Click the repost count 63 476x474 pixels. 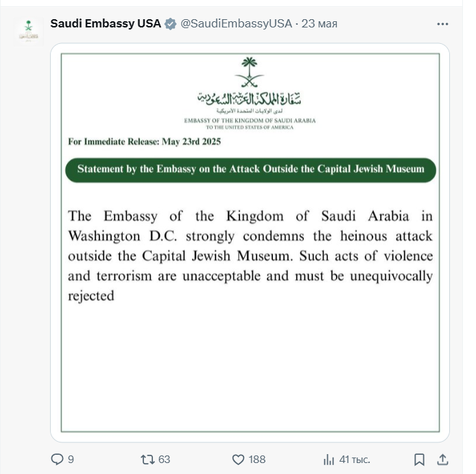164,459
